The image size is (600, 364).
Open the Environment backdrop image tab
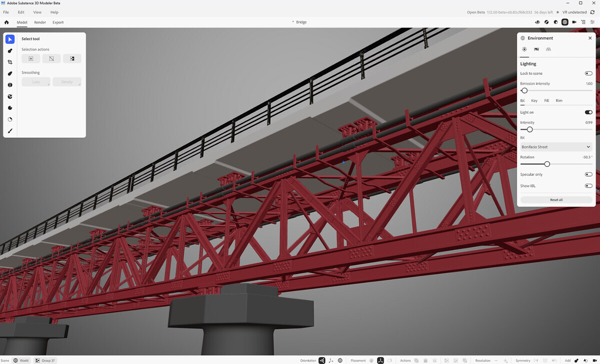536,49
